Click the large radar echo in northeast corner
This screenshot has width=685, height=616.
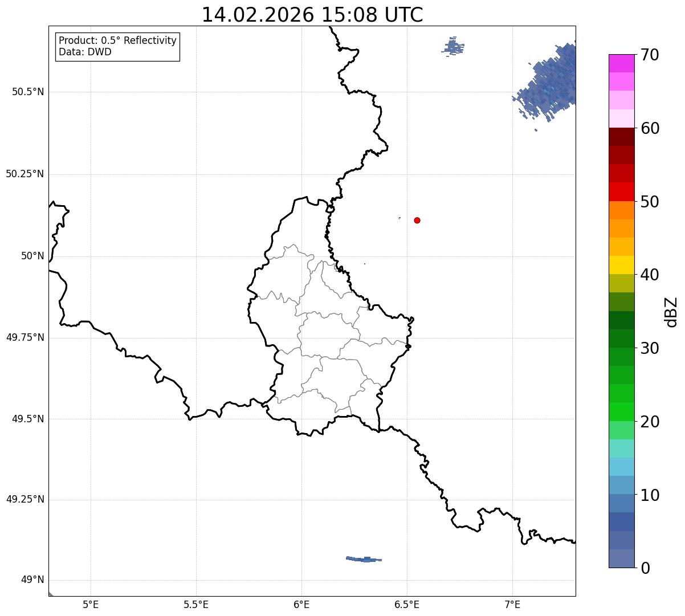[550, 83]
